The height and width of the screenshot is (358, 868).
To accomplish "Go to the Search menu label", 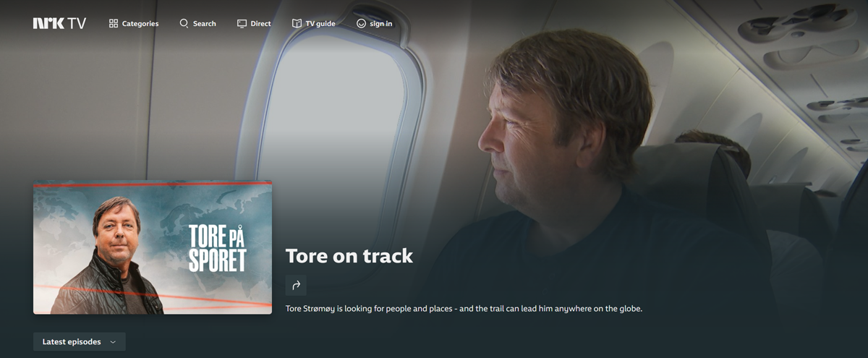I will (x=205, y=24).
